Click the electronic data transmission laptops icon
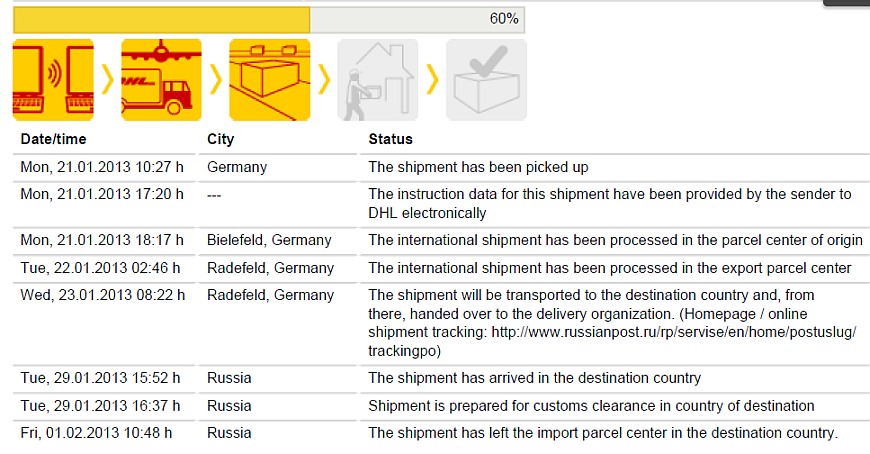This screenshot has height=454, width=870. click(x=53, y=80)
